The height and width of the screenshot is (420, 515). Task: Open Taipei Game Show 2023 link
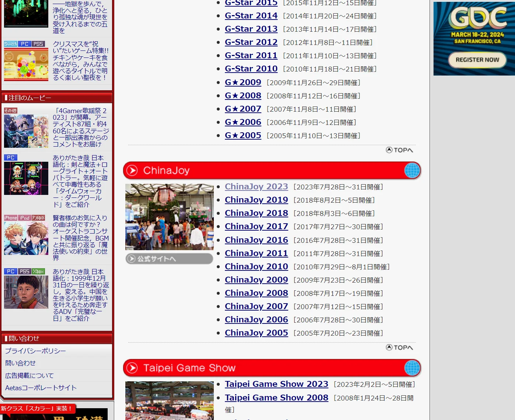tap(276, 384)
